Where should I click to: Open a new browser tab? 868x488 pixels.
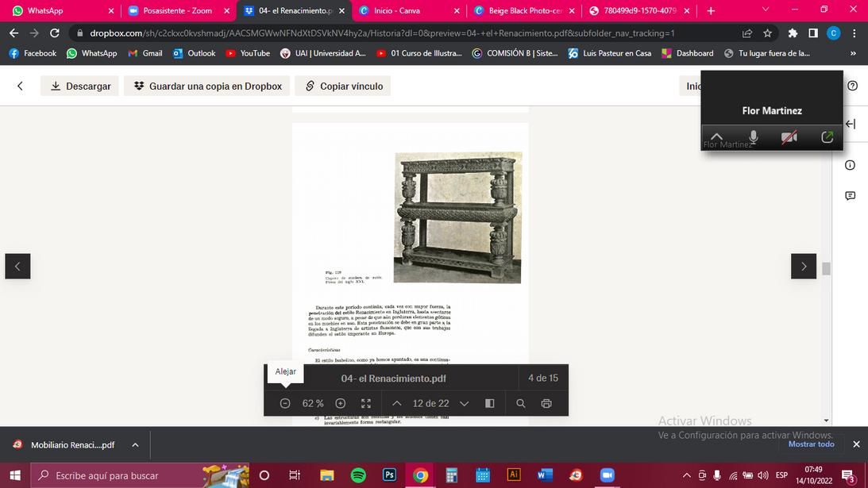tap(711, 10)
